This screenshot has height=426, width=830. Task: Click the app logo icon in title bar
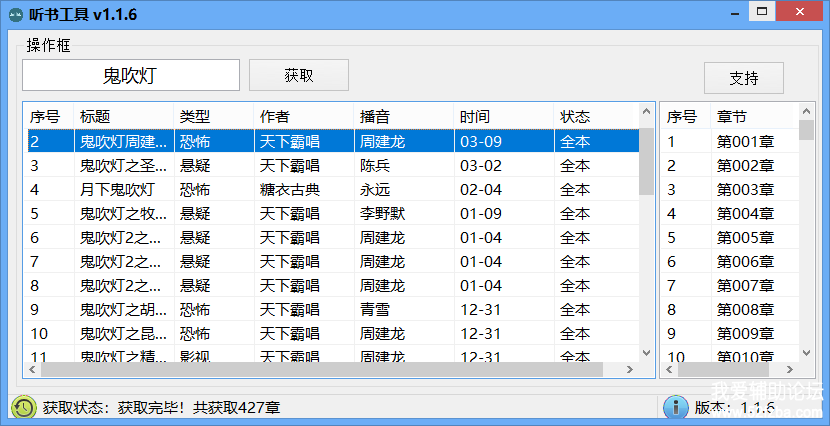pos(14,13)
